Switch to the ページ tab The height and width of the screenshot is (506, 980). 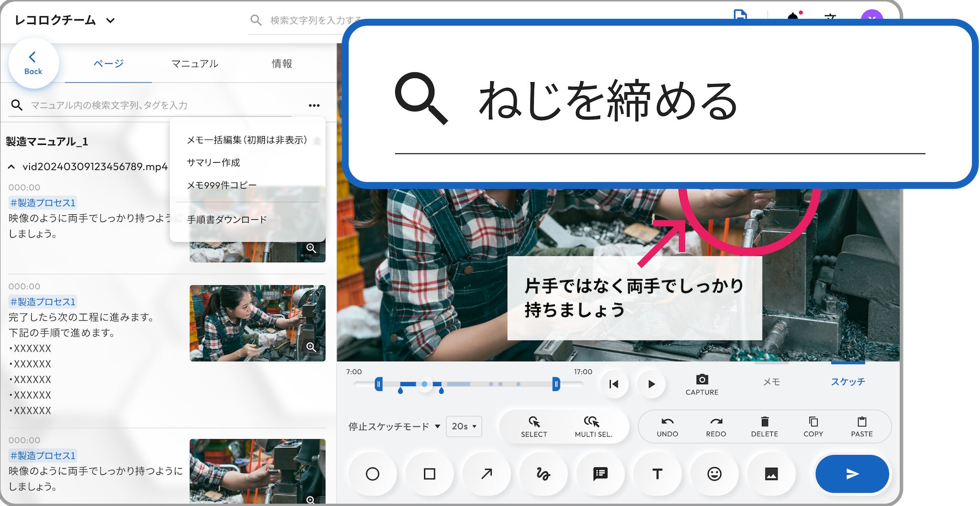click(108, 64)
